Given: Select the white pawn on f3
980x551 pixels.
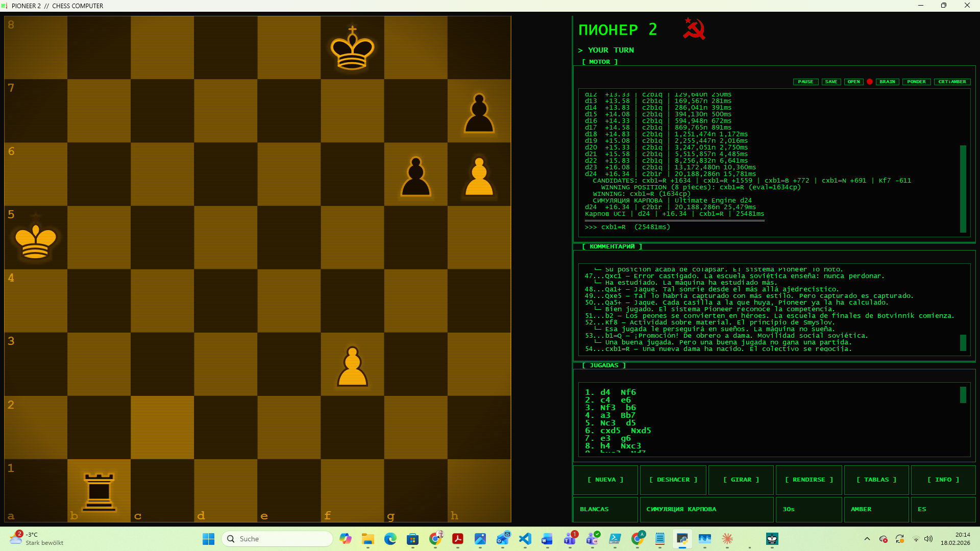Looking at the screenshot, I should 352,366.
